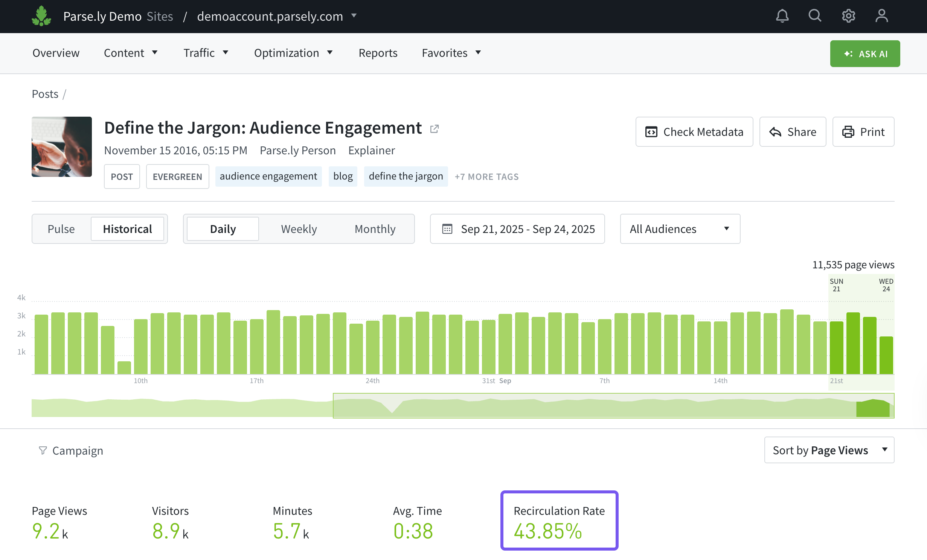Open the Sort by Page Views dropdown

(829, 450)
